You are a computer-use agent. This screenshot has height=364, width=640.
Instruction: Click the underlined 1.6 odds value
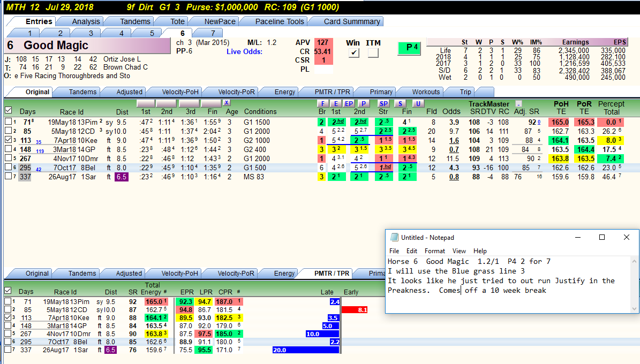tap(454, 140)
